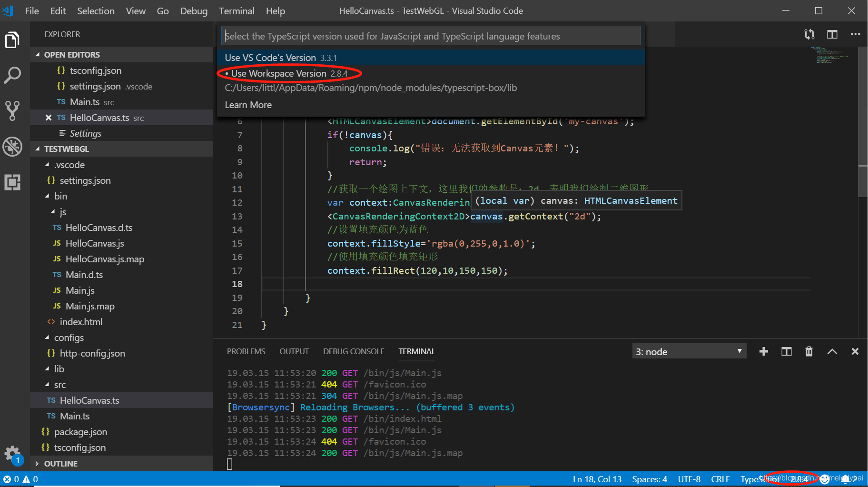Open the Source Control view
The width and height of the screenshot is (868, 487).
[x=12, y=110]
